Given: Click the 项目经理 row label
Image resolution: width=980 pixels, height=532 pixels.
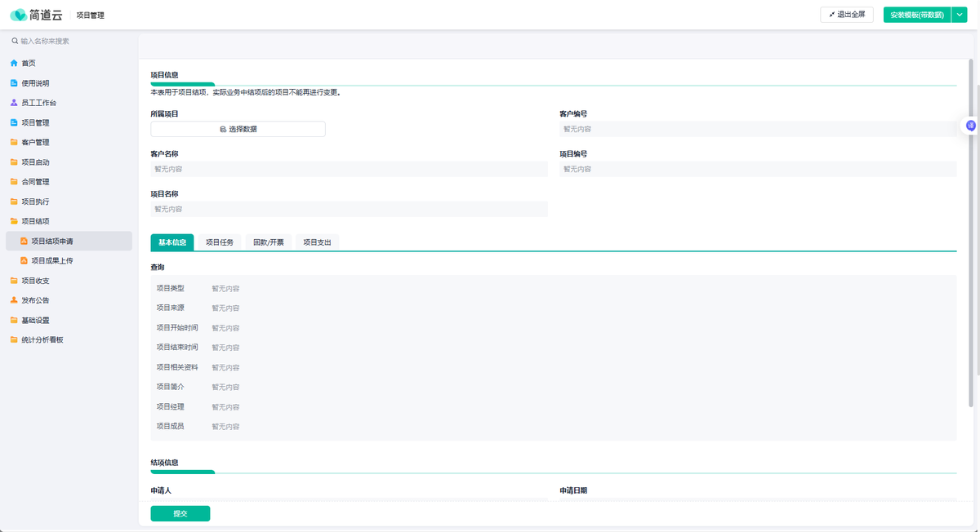Looking at the screenshot, I should coord(171,406).
